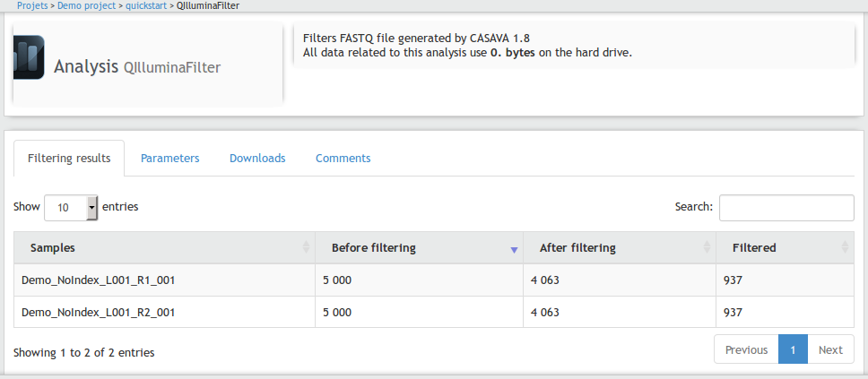Sort by After filtering column icon
The width and height of the screenshot is (868, 379).
coord(707,248)
